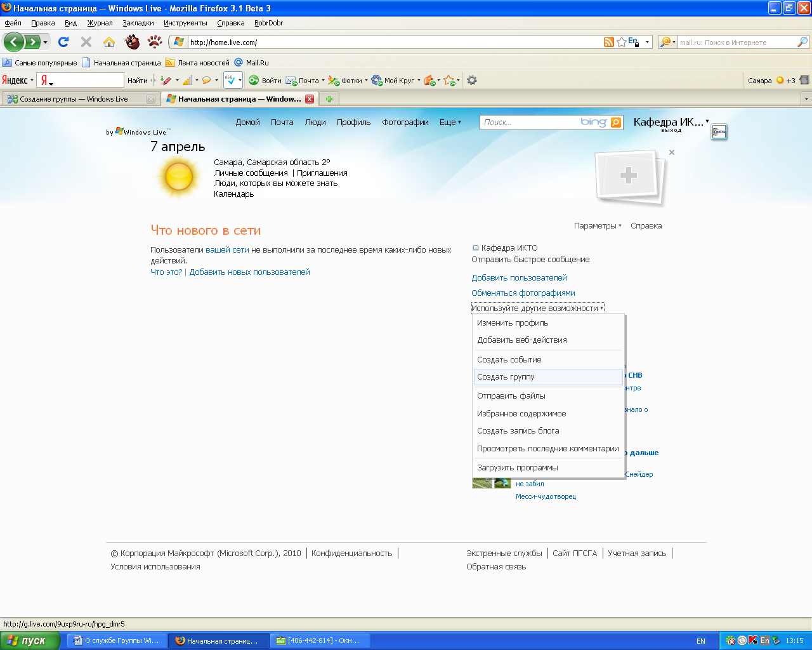Click the Yandex bar highlighter pen icon

[x=166, y=80]
